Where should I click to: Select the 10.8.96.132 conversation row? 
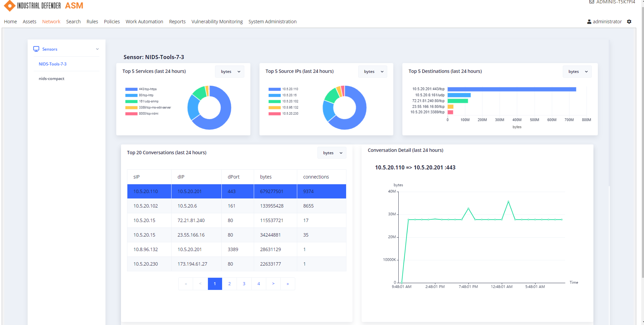[237, 249]
